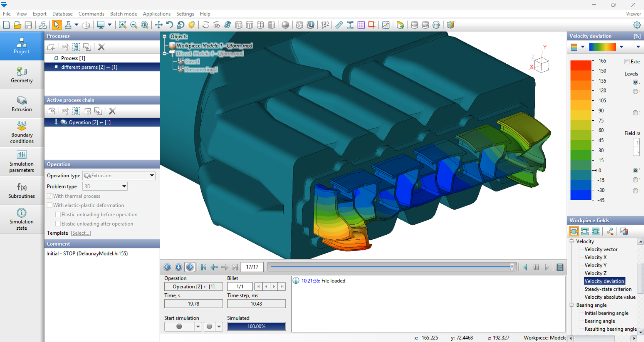Open the Operation type dropdown
The width and height of the screenshot is (644, 342).
[x=152, y=175]
